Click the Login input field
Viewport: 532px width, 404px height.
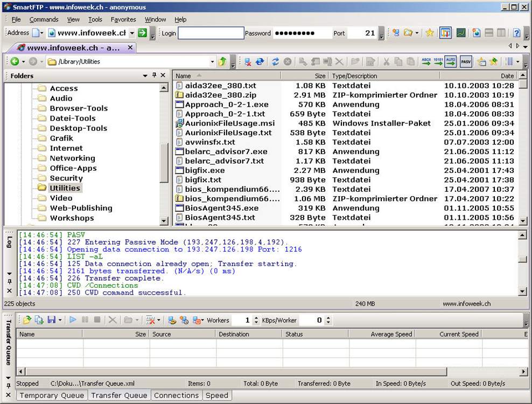click(211, 33)
